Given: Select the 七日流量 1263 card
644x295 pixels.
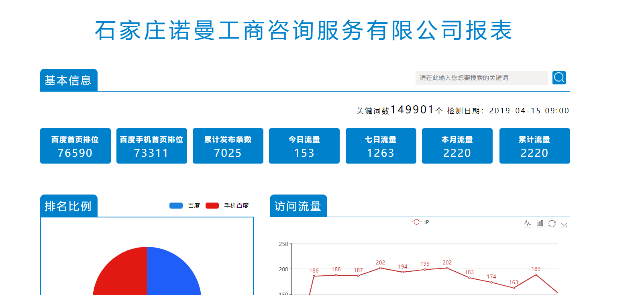Looking at the screenshot, I should point(381,146).
